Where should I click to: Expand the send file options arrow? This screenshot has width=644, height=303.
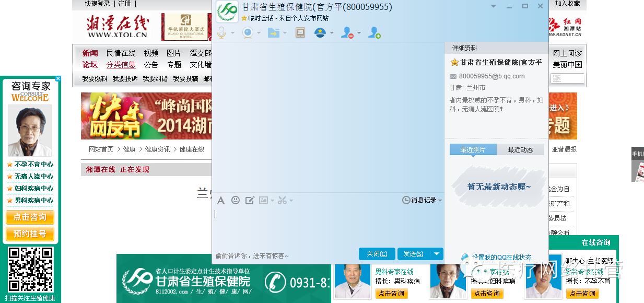(x=285, y=33)
